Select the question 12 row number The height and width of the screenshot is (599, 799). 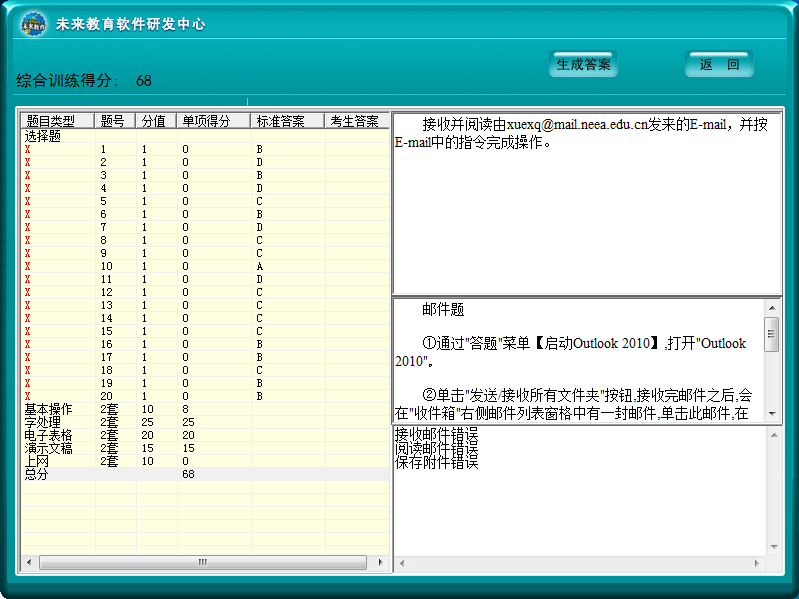(x=106, y=292)
